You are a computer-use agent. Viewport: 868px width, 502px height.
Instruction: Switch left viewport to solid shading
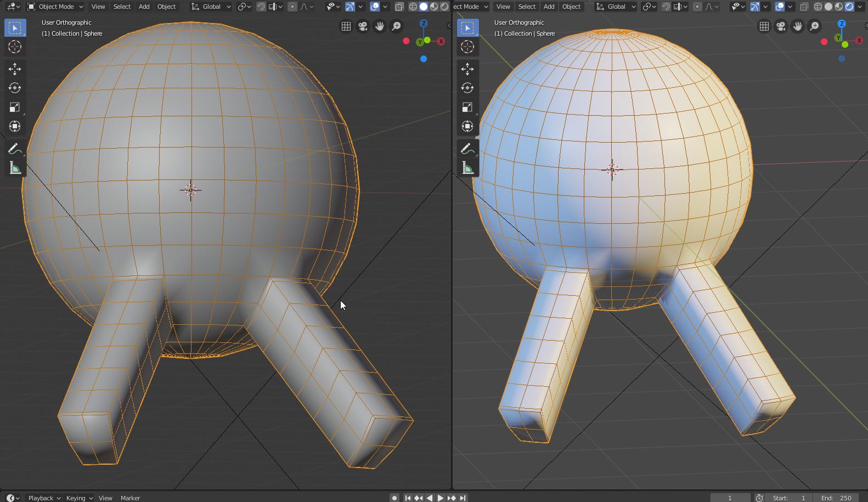[424, 7]
